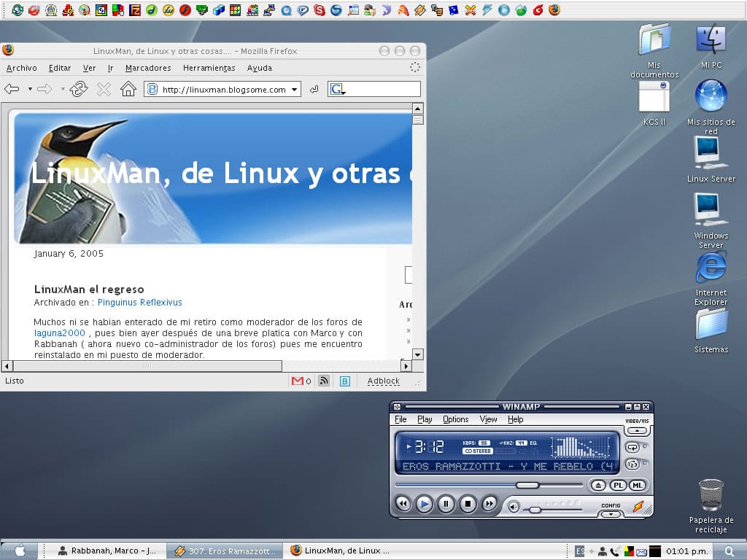Open the Options menu in Winamp
The image size is (747, 560).
point(455,419)
